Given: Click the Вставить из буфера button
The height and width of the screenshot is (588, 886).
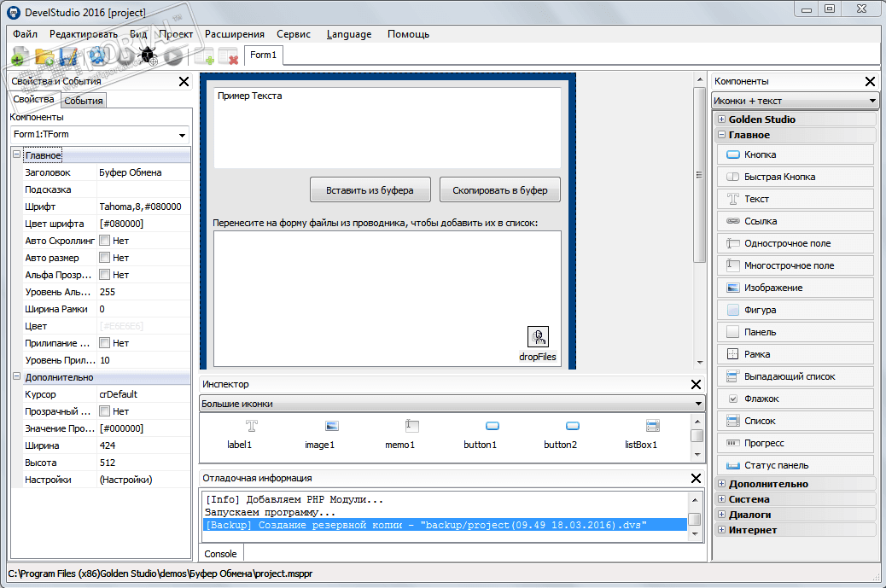Looking at the screenshot, I should 370,190.
